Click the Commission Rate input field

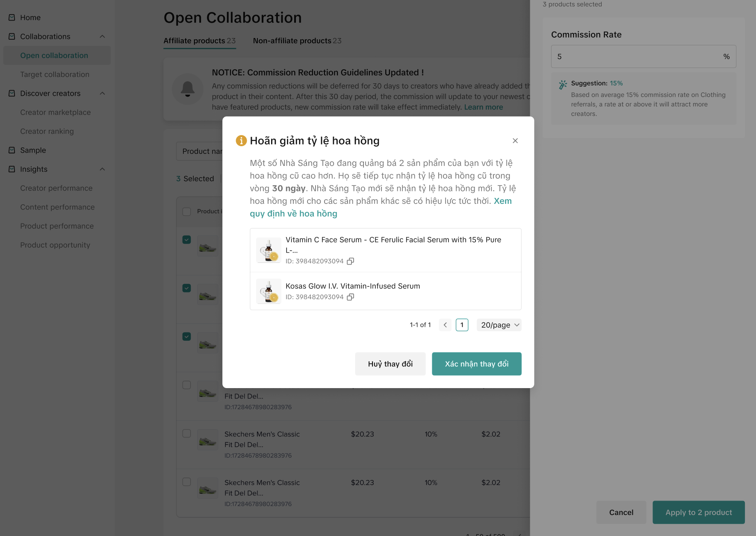[x=637, y=56]
